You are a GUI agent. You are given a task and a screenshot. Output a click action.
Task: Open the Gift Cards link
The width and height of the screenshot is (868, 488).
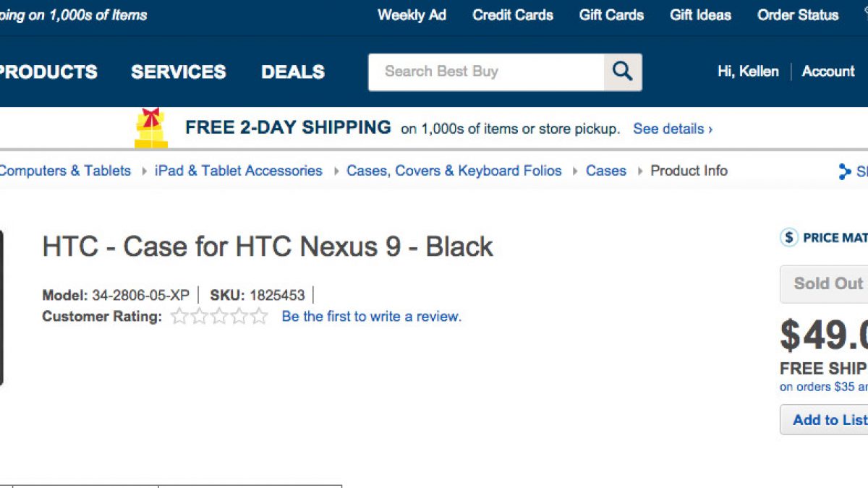click(611, 14)
